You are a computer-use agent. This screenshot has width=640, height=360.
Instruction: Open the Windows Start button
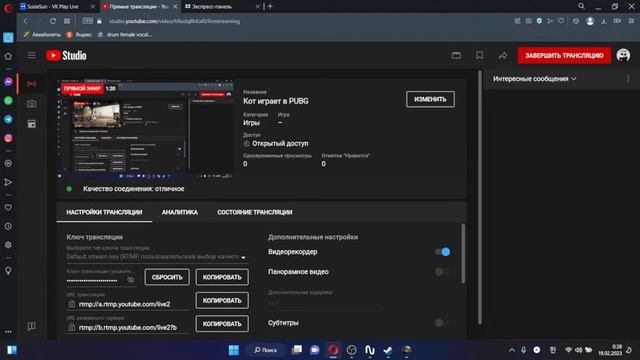tap(234, 350)
